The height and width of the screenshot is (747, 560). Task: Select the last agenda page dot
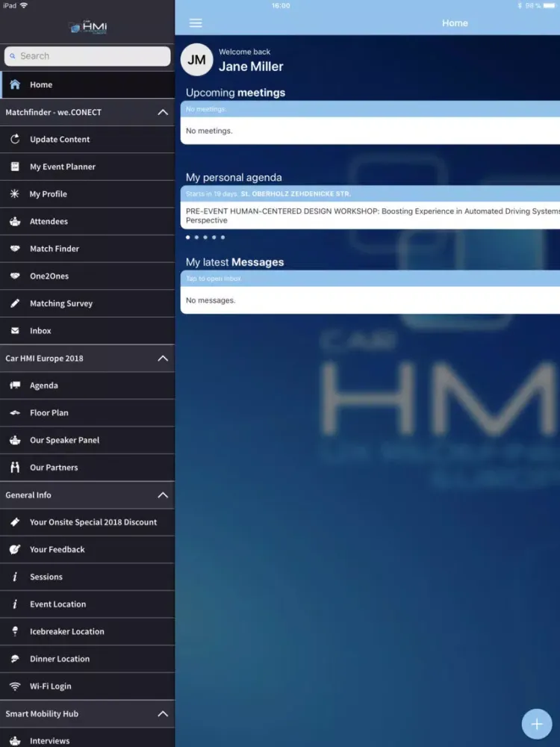coord(223,237)
